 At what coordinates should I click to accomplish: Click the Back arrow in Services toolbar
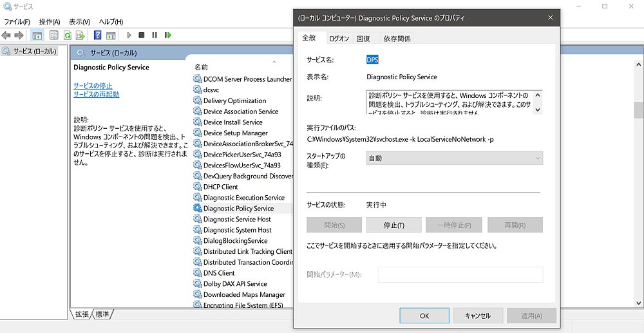(6, 35)
